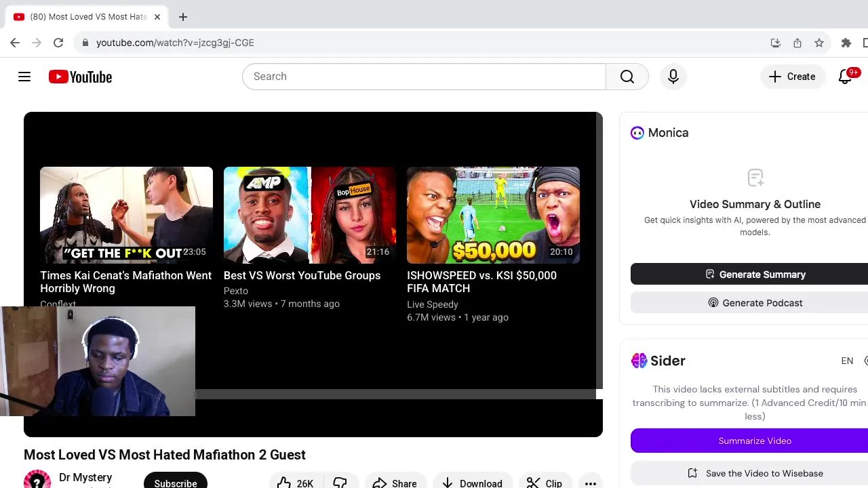The width and height of the screenshot is (868, 488).
Task: Click the Video Summary & Outline heading
Action: click(x=755, y=204)
